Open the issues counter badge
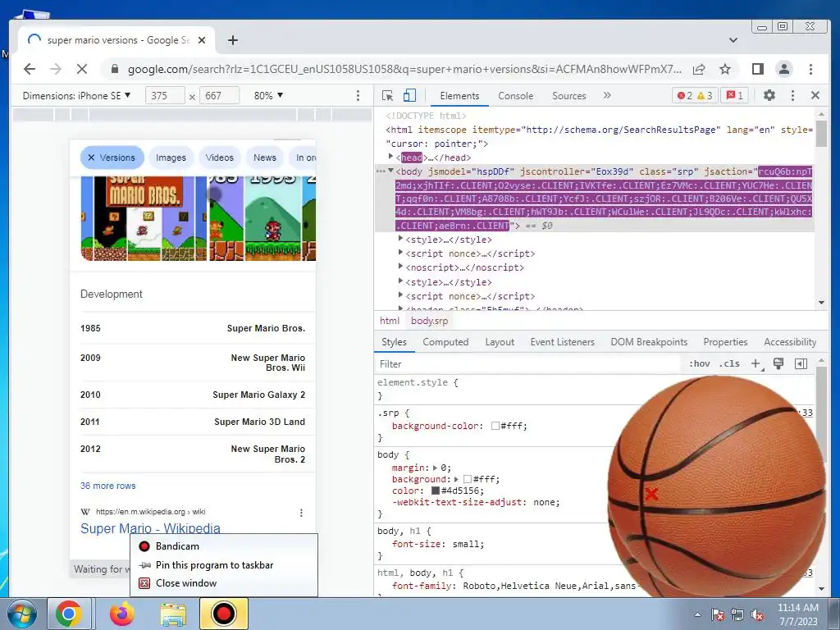The height and width of the screenshot is (630, 840). tap(734, 95)
